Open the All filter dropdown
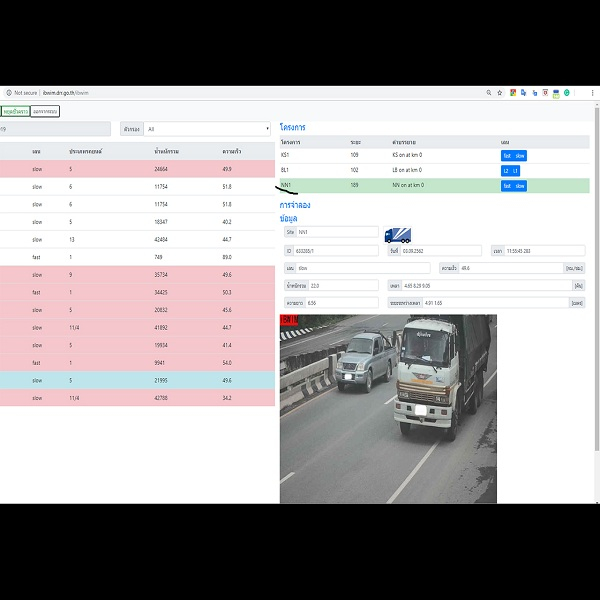The image size is (600, 600). tap(207, 129)
